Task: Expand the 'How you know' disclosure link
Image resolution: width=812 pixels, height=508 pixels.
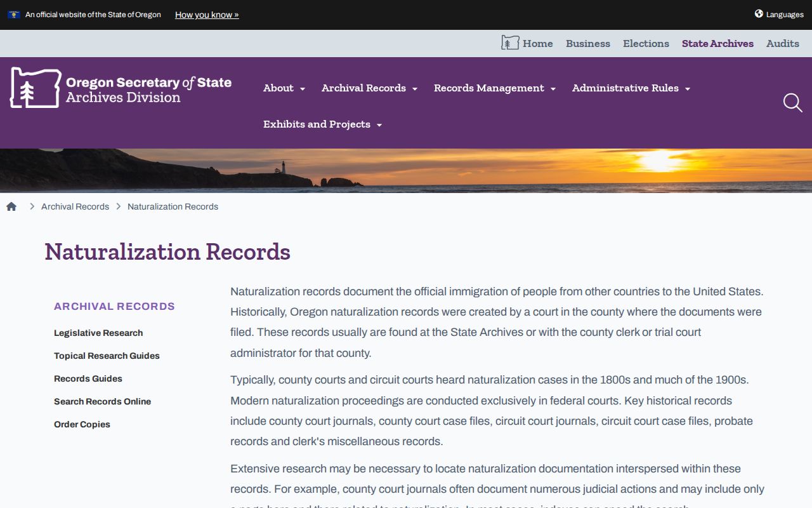Action: pyautogui.click(x=207, y=15)
